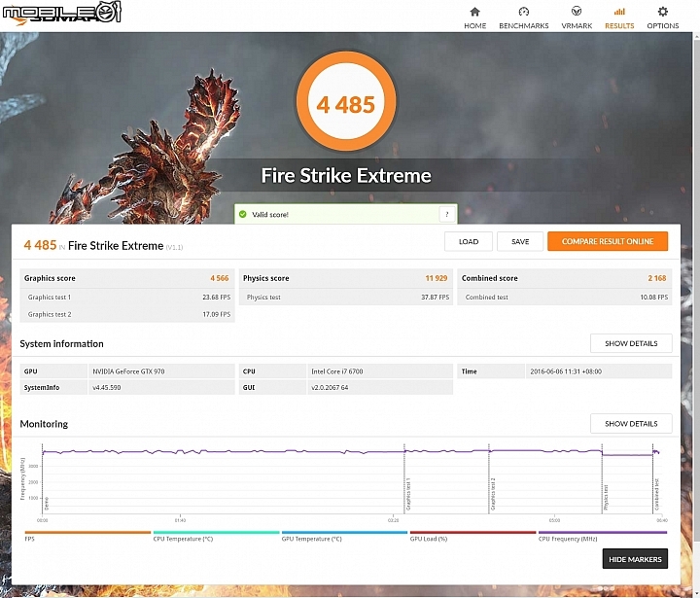Open the Options gear icon
This screenshot has width=700, height=598.
tap(662, 11)
